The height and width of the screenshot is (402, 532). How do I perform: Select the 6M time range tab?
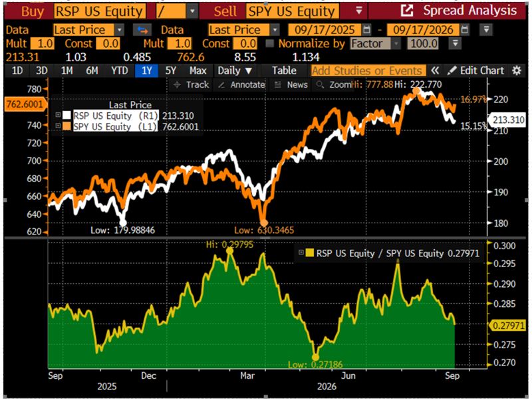coord(92,70)
